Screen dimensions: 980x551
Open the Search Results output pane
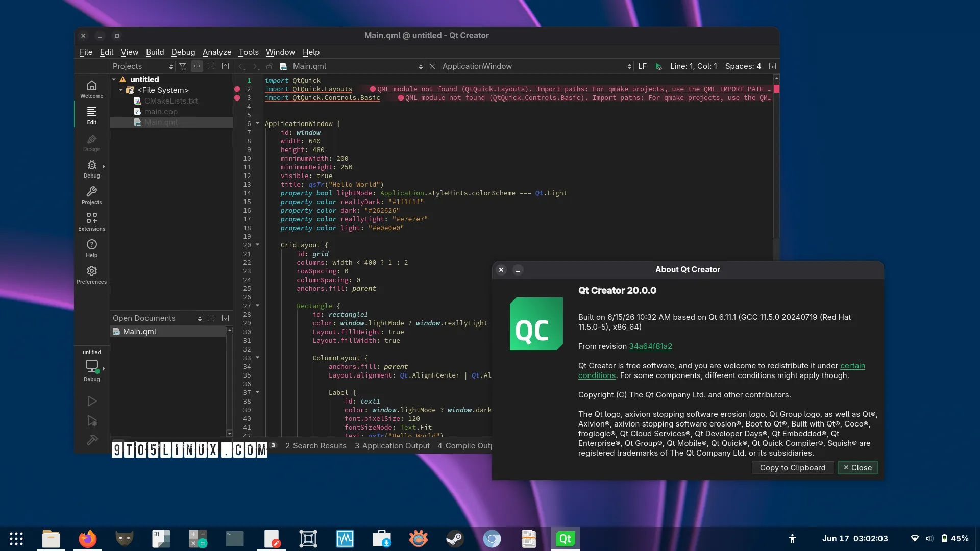(x=315, y=446)
